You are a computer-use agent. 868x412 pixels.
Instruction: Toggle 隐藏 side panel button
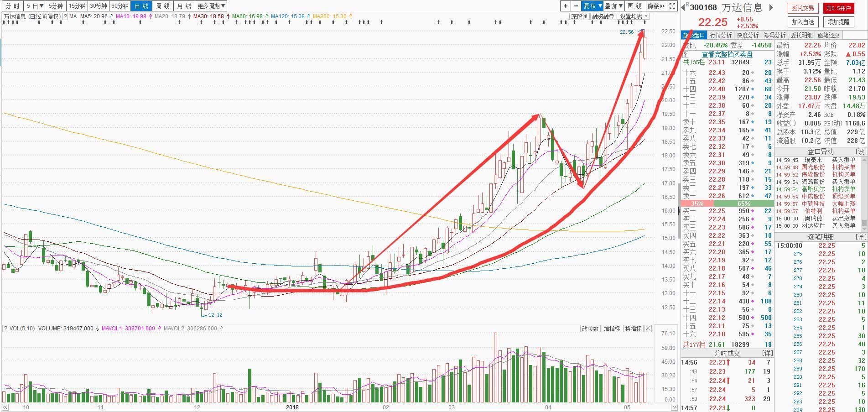coord(656,6)
